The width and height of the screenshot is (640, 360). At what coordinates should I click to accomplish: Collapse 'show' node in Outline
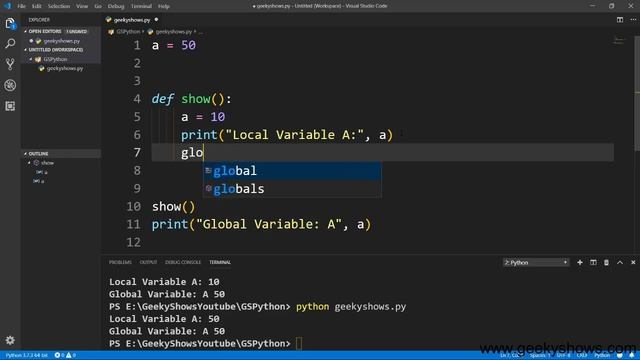point(29,163)
